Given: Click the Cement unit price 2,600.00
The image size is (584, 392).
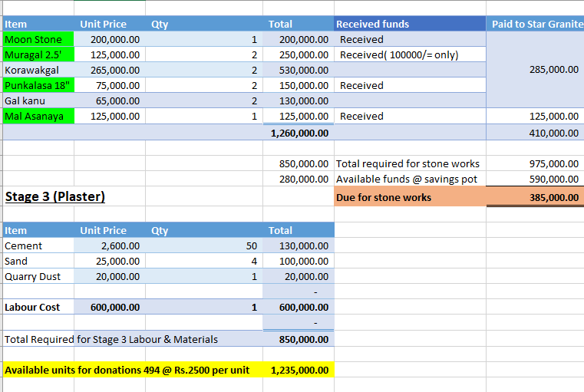Looking at the screenshot, I should [x=110, y=245].
